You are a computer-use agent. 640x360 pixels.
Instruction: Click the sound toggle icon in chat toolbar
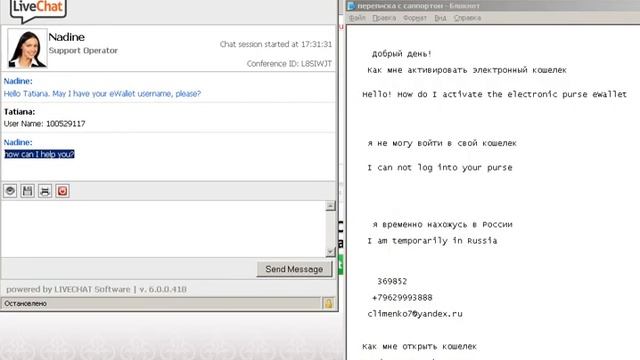click(10, 191)
